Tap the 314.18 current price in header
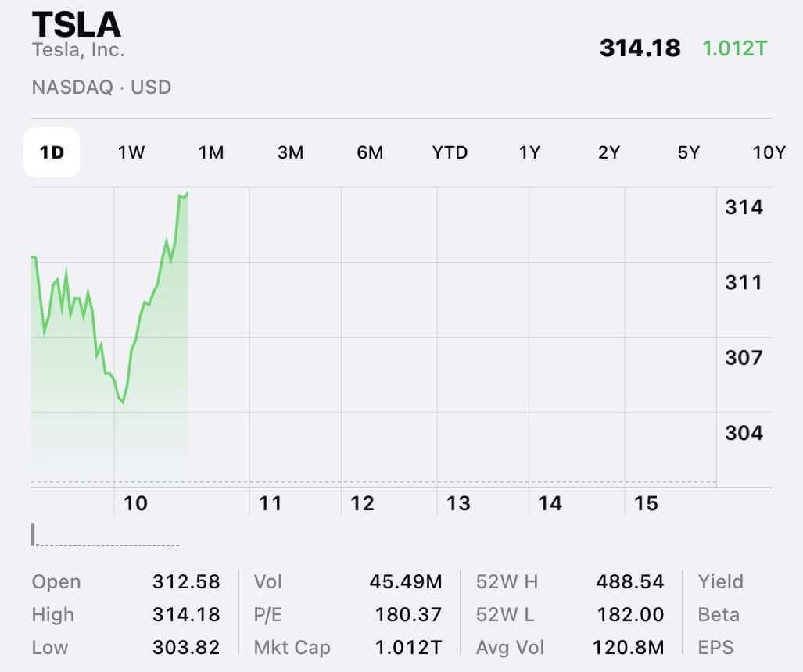The height and width of the screenshot is (672, 803). coord(640,48)
